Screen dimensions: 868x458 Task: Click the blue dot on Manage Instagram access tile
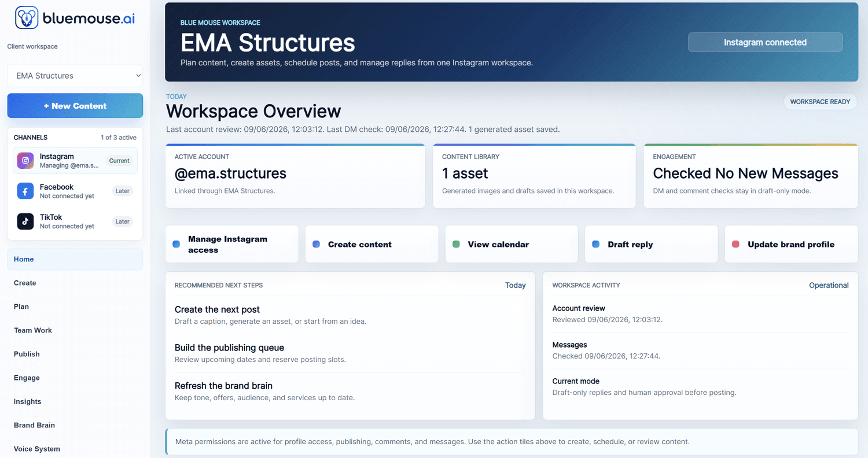pyautogui.click(x=176, y=245)
